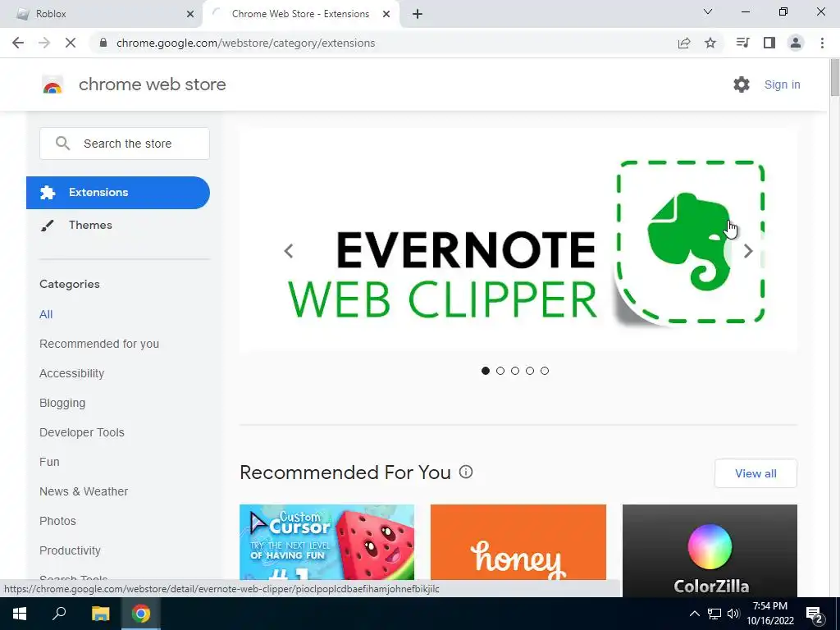Expand the tab search chevron
Screen dimensions: 840x630
click(708, 11)
